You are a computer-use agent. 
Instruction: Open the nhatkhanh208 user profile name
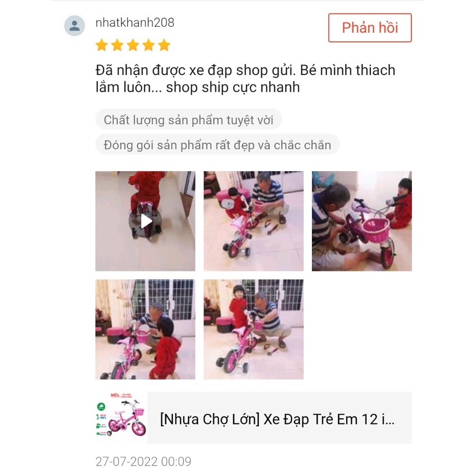[135, 22]
